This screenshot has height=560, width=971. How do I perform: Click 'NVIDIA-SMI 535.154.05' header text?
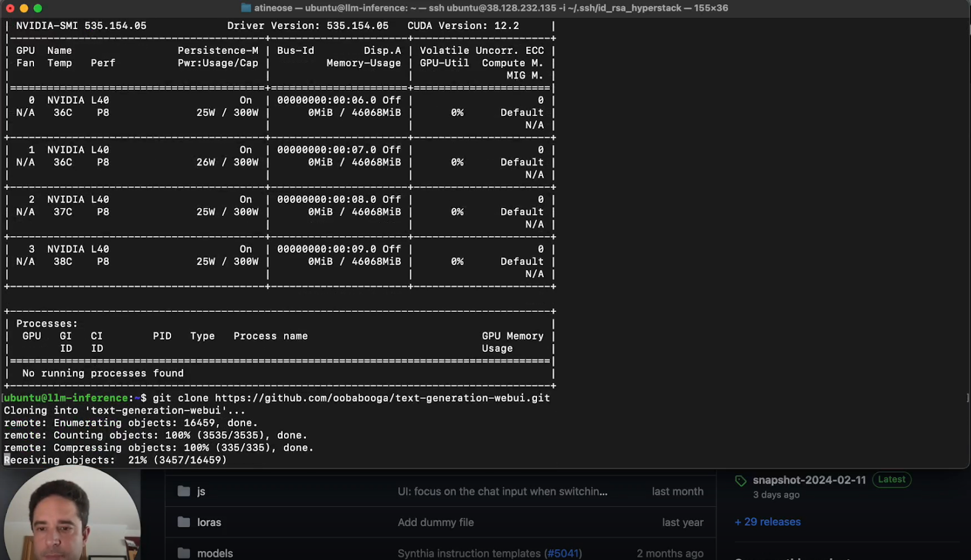tap(81, 25)
